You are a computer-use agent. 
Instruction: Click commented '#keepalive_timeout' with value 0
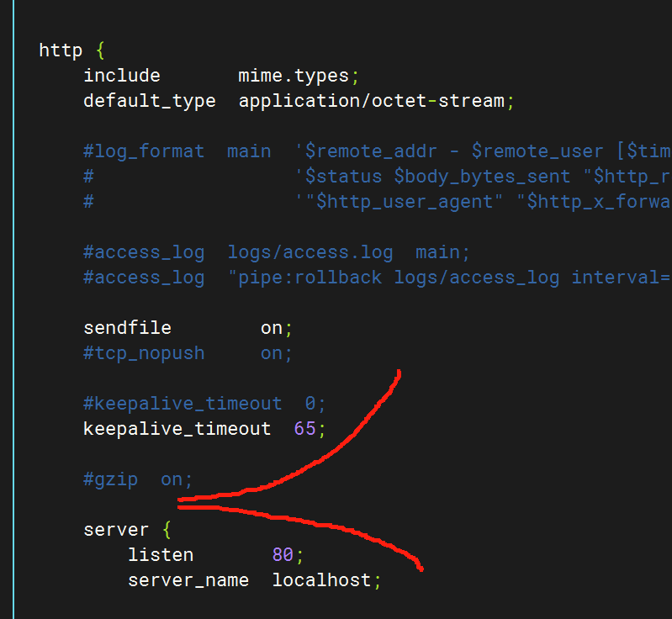[183, 404]
